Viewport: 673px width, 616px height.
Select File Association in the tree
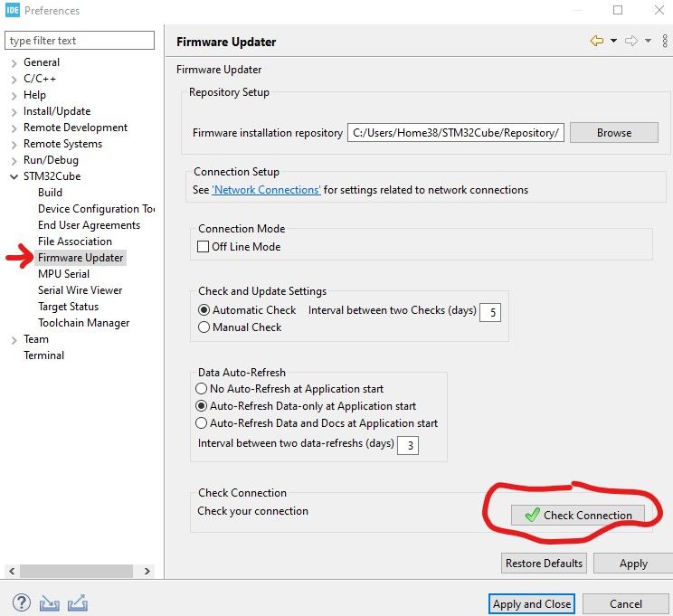click(75, 242)
